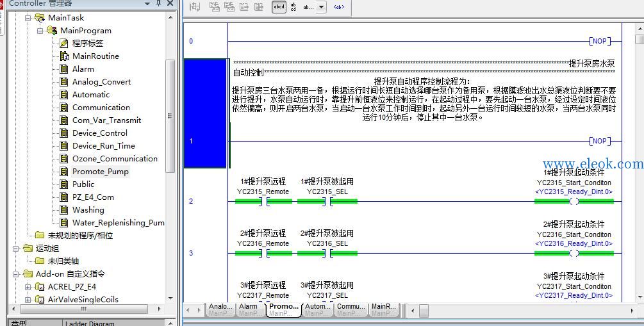Click the second grayed pending-edits toolbar icon
Image resolution: width=644 pixels, height=326 pixels.
point(214,6)
